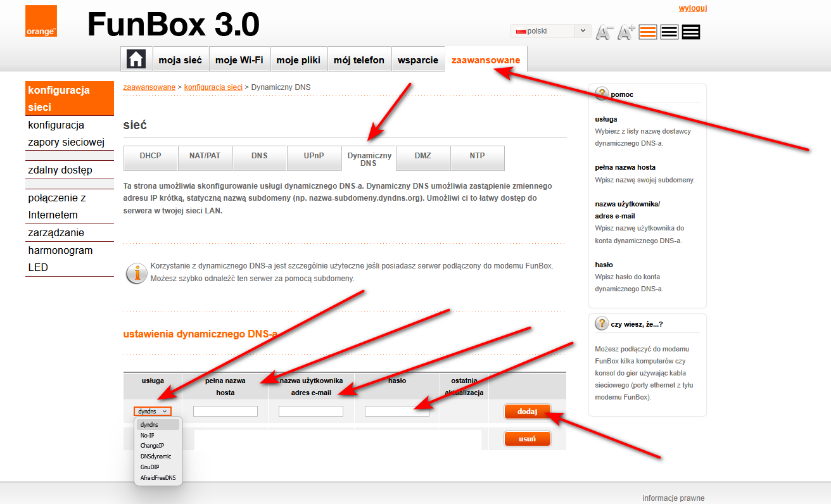
Task: Choose DNSdynamic from the service list
Action: coord(158,457)
